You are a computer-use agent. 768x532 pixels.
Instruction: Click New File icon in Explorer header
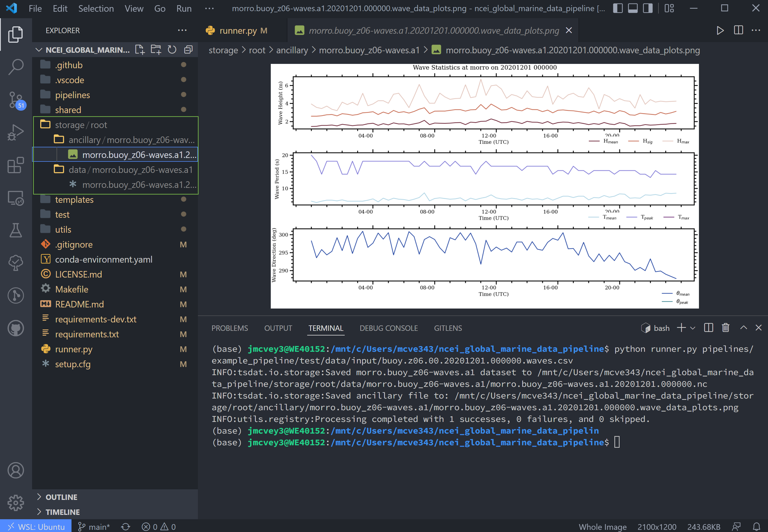coord(140,50)
